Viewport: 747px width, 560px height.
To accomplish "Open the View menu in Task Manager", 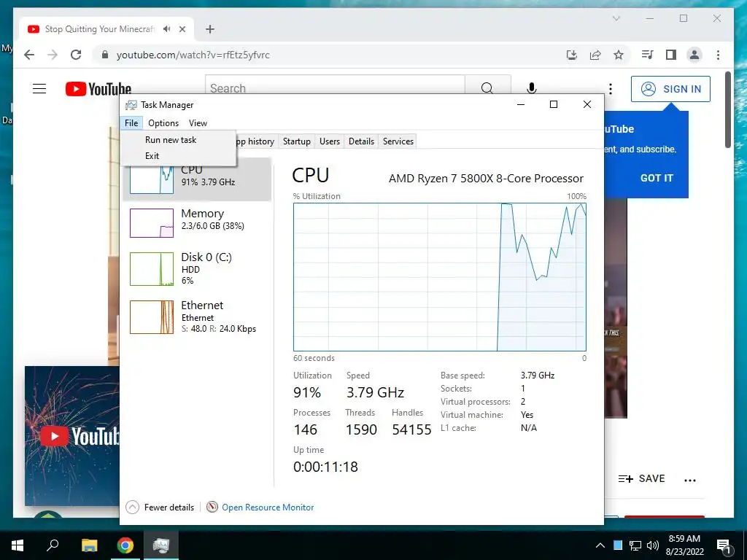I will pos(198,122).
